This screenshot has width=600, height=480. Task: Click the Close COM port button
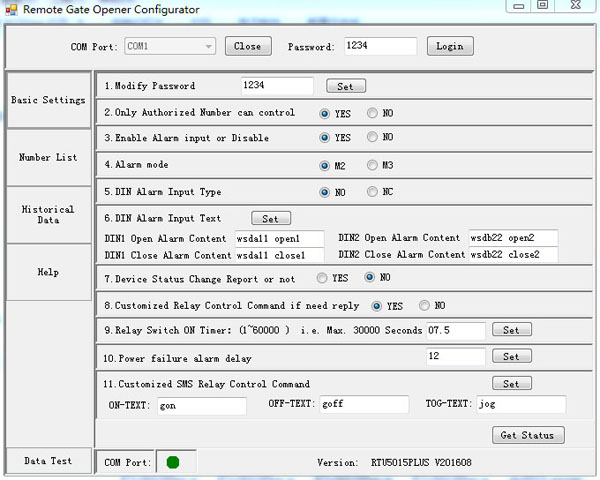(x=247, y=46)
